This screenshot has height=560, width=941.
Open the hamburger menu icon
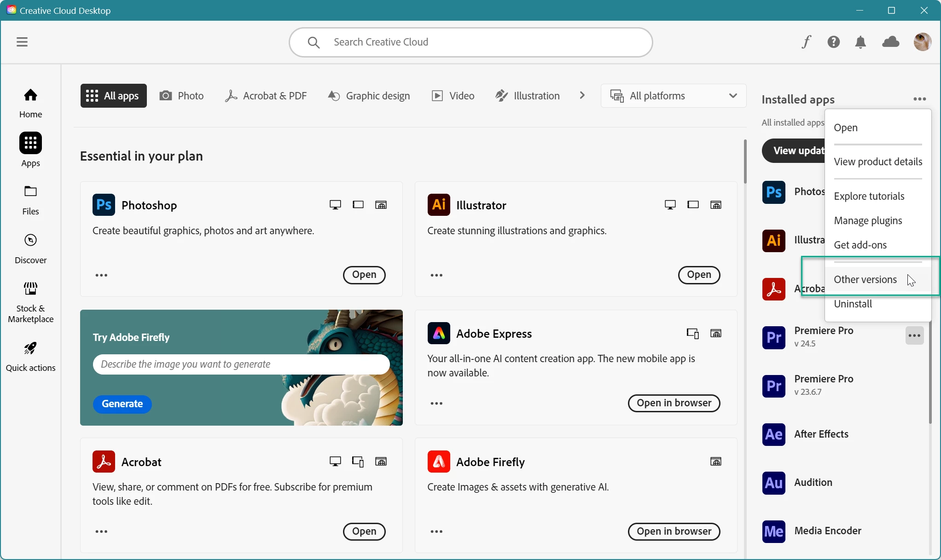pos(22,42)
